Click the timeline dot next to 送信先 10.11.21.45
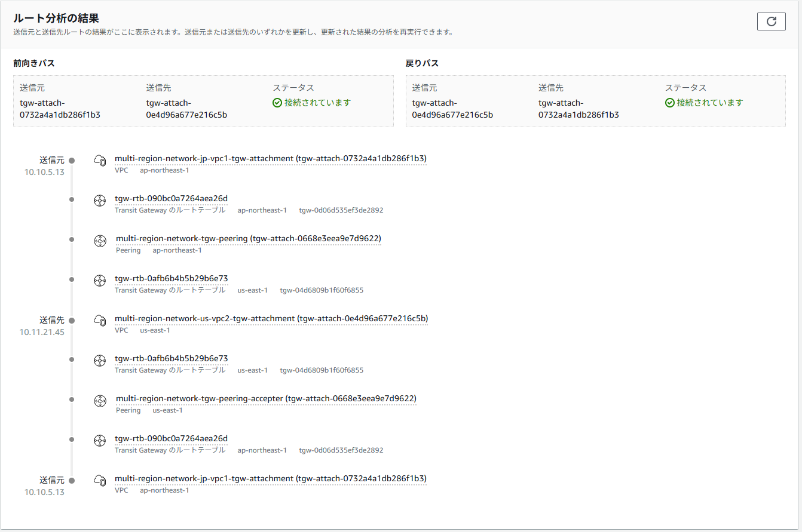Viewport: 802px width, 532px height. tap(72, 320)
